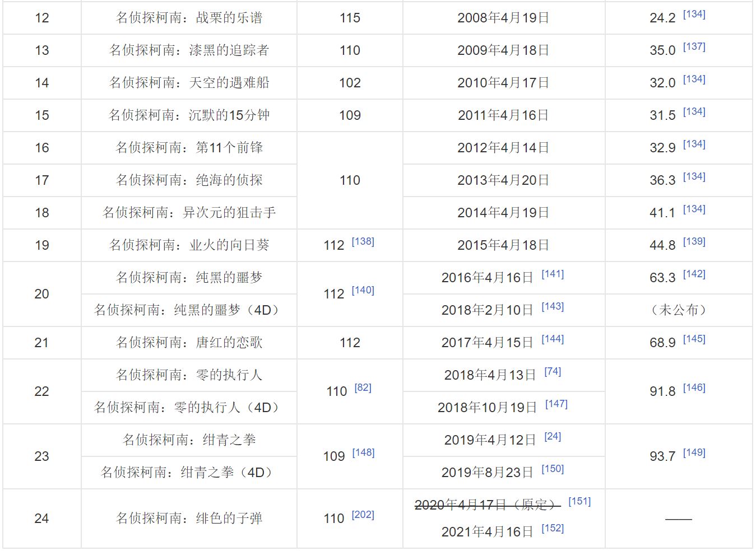Open reference [144] after 2017年4月15日
The width and height of the screenshot is (756, 551).
553,339
